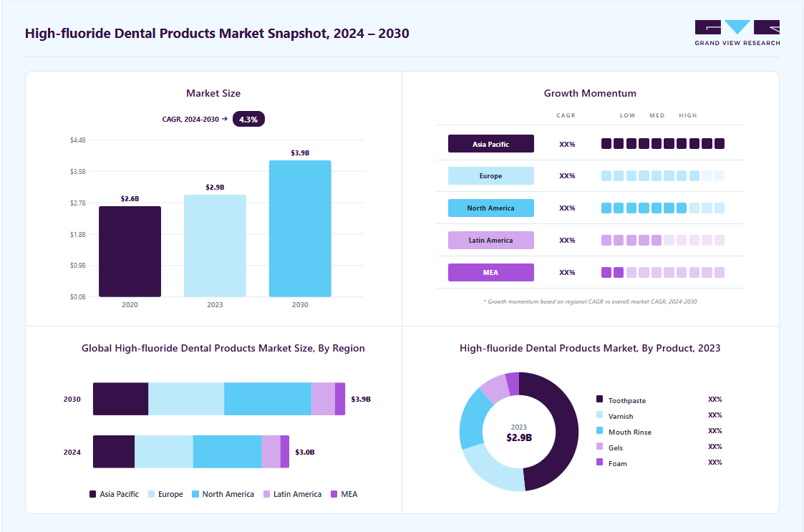This screenshot has height=532, width=804.
Task: Select the 2023 market size bar
Action: point(215,246)
